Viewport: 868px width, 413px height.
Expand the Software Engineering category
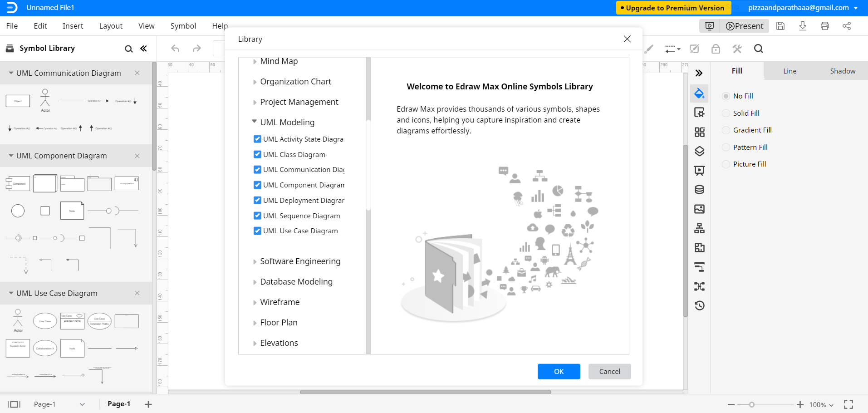255,262
